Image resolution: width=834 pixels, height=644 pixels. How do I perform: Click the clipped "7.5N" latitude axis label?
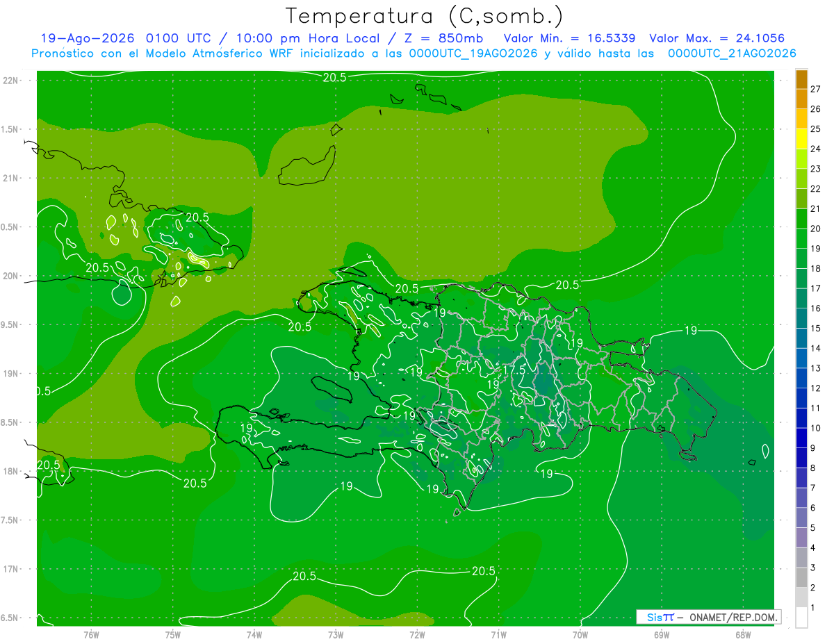click(10, 520)
